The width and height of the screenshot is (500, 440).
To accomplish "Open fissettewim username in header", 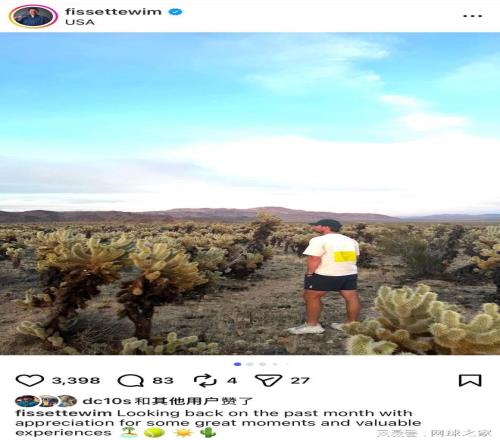I will tap(113, 12).
